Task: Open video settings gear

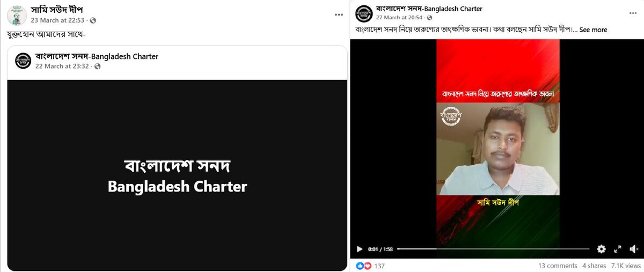Action: pos(602,249)
